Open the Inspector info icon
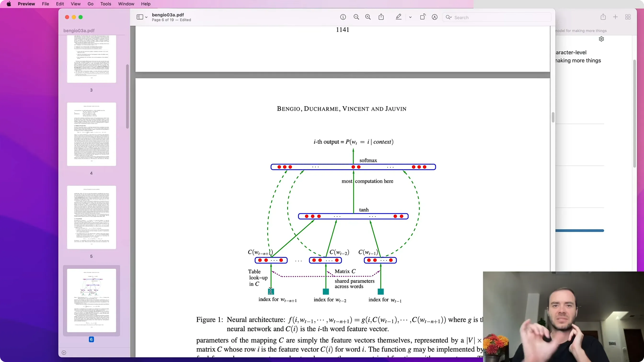 click(x=343, y=17)
